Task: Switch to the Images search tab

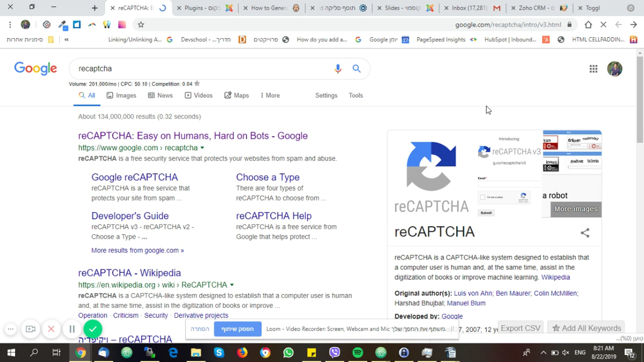Action: click(x=122, y=95)
